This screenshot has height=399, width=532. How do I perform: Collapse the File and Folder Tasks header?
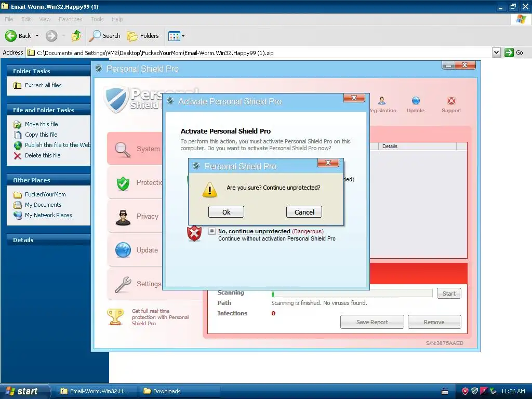point(48,110)
